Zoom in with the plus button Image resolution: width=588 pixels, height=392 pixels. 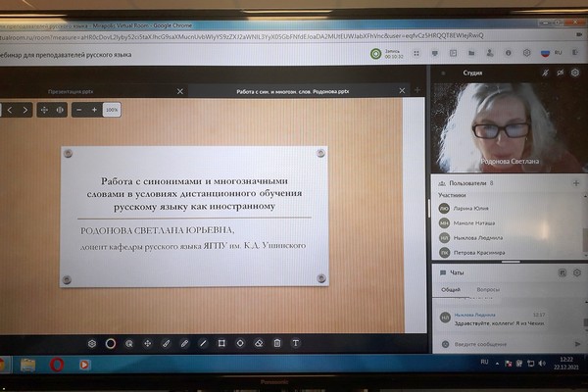coord(94,110)
